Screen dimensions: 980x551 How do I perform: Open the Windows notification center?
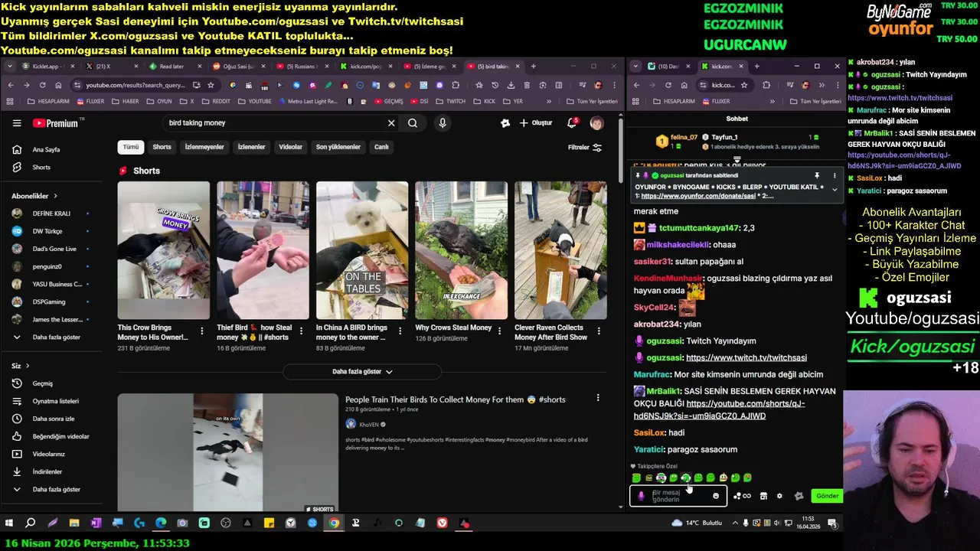[832, 523]
